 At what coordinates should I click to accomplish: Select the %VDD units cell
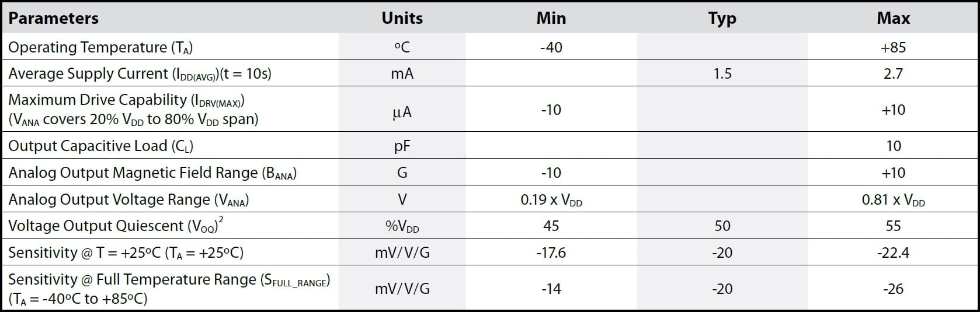point(402,226)
